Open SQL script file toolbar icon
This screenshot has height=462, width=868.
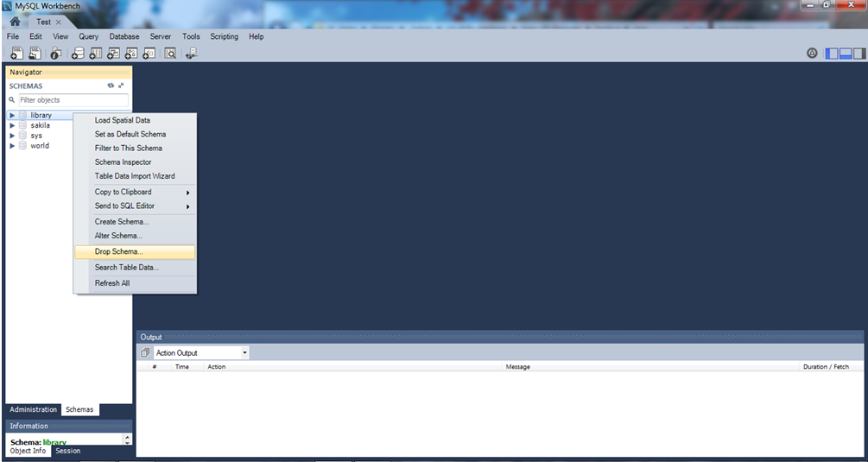35,54
